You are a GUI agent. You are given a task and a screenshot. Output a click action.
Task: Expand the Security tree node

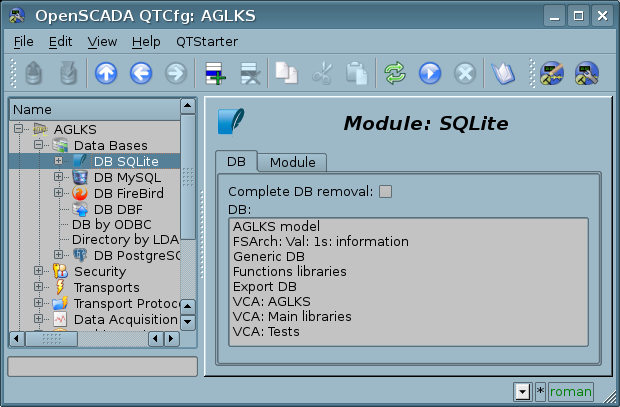38,271
